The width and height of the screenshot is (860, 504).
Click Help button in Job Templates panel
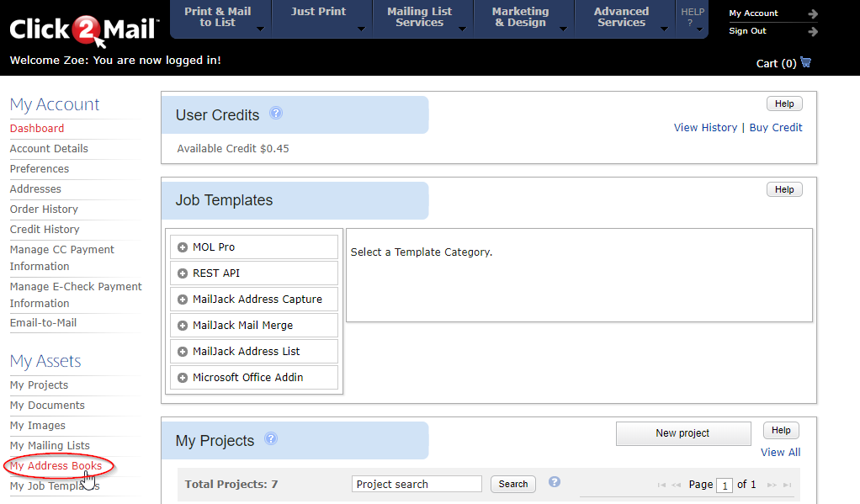pyautogui.click(x=784, y=189)
